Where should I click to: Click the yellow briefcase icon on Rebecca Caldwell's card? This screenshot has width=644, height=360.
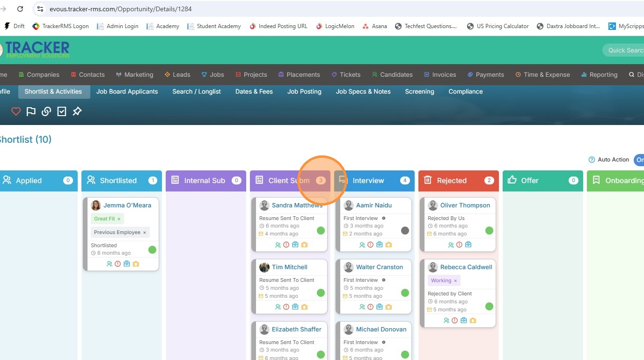(473, 321)
